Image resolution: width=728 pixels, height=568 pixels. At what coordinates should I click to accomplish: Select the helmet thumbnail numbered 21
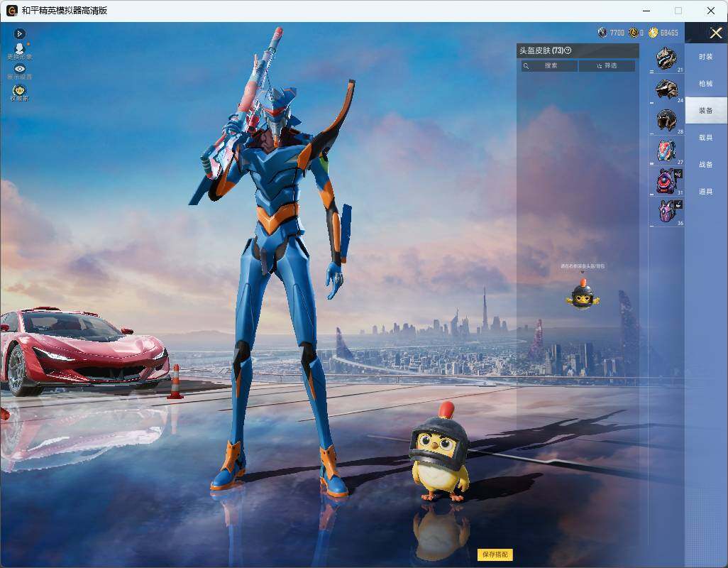coord(667,59)
